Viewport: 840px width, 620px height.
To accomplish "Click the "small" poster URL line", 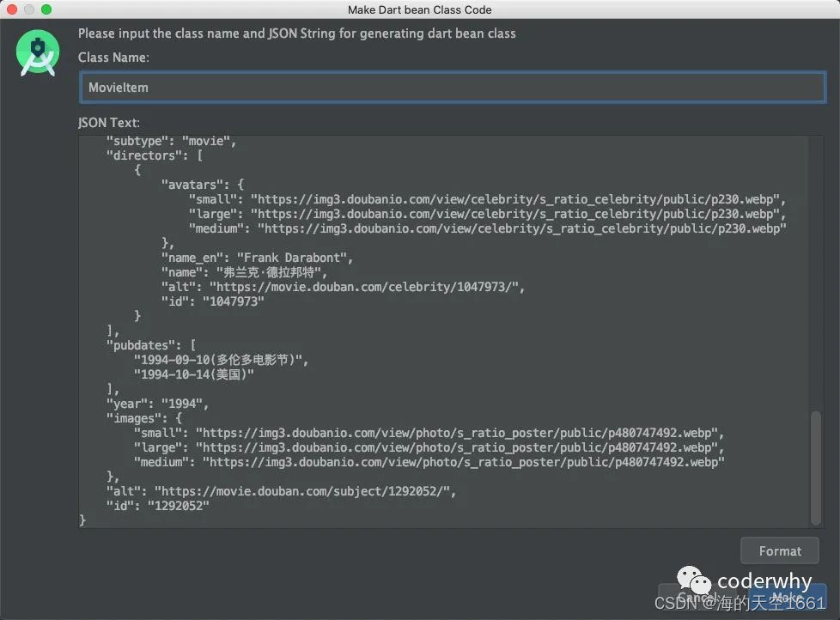I will pos(429,433).
